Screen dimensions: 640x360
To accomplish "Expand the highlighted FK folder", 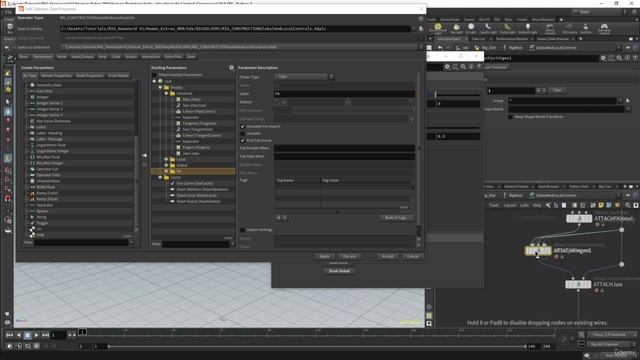I will [166, 171].
